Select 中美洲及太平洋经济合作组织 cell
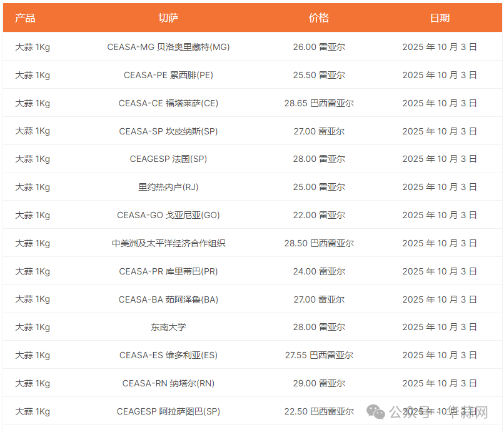The height and width of the screenshot is (432, 504). [168, 243]
